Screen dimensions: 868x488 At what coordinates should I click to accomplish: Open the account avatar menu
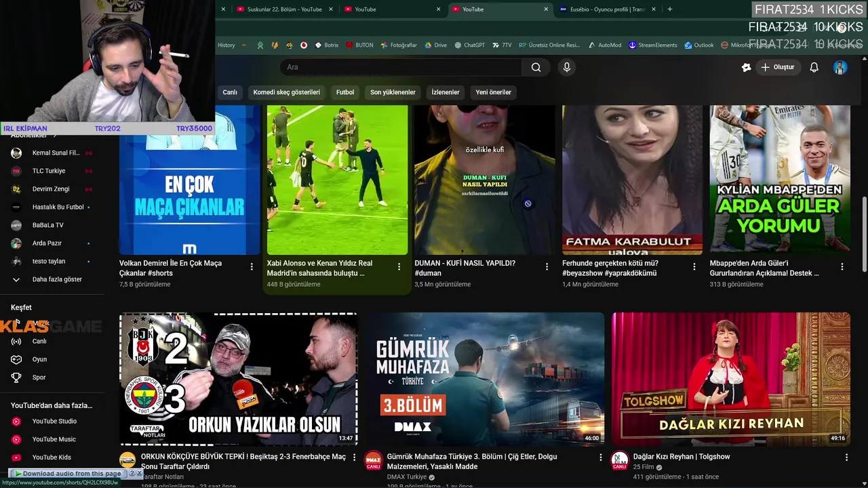(840, 67)
